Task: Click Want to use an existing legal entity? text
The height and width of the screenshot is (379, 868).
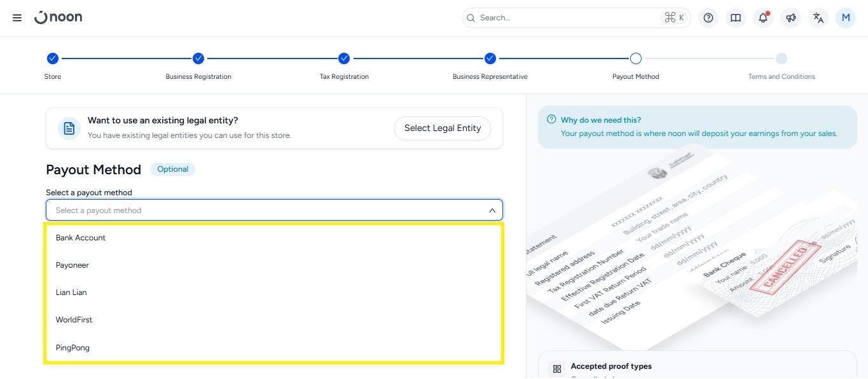Action: tap(163, 120)
